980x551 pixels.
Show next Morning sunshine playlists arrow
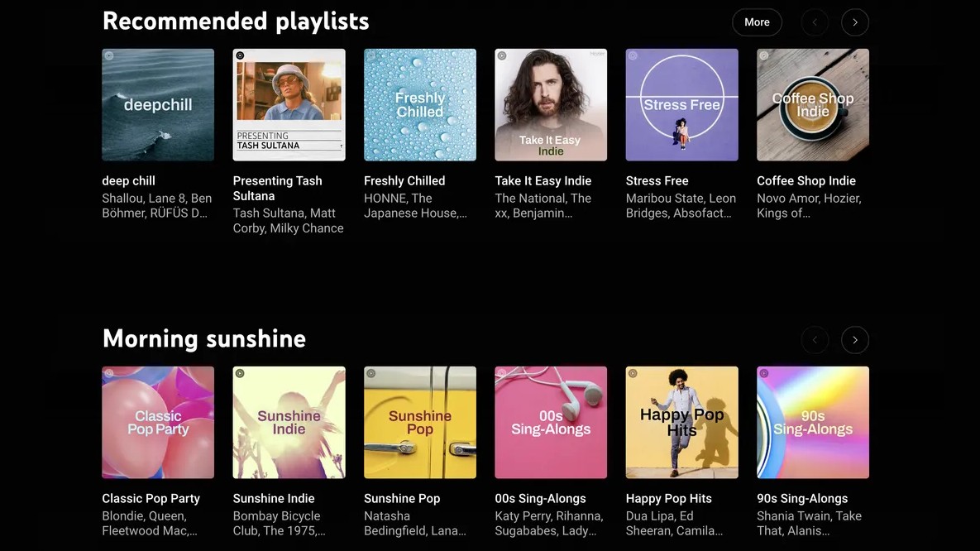coord(855,340)
